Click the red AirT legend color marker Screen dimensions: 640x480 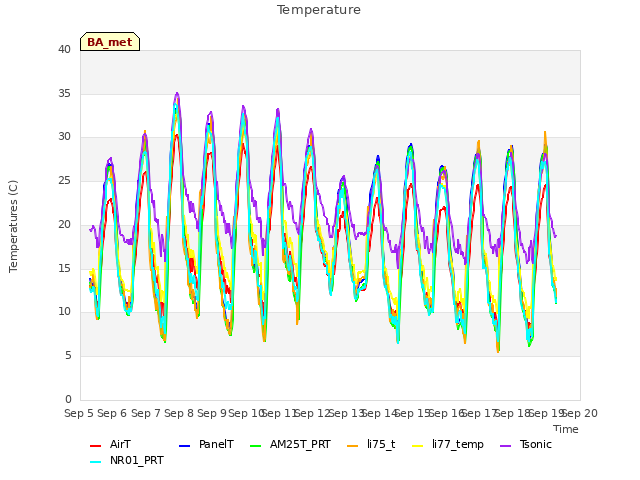click(x=95, y=446)
